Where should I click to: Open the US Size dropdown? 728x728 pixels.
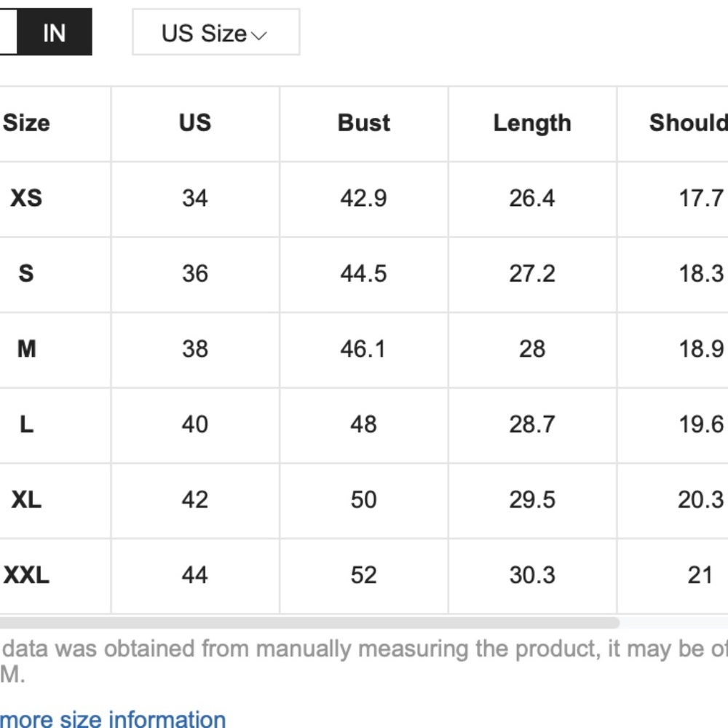pos(215,33)
